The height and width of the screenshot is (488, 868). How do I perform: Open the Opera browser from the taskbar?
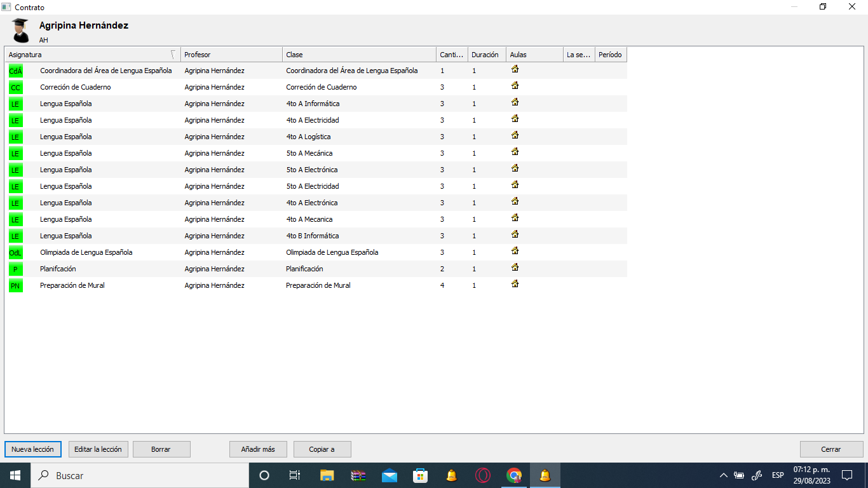[x=483, y=475]
